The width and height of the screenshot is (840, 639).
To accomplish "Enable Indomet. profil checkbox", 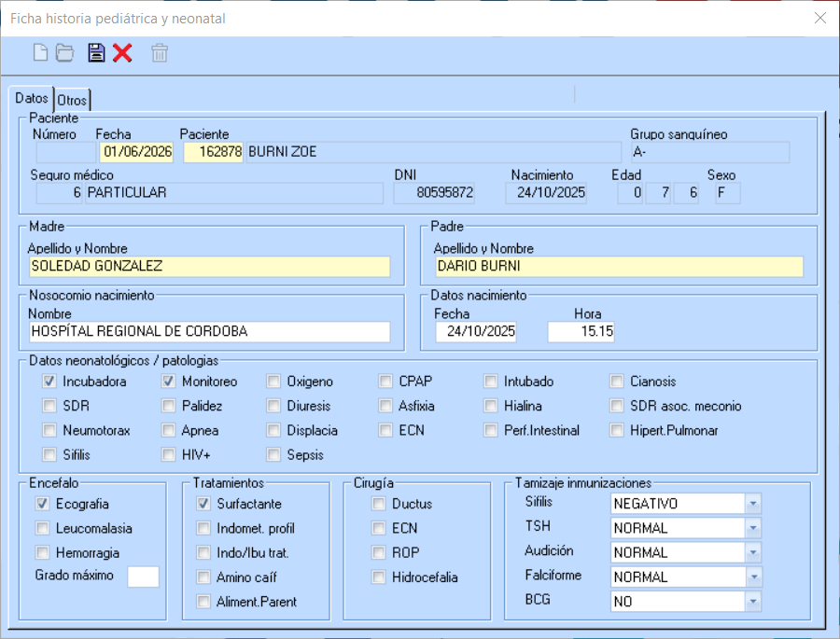I will pyautogui.click(x=203, y=528).
